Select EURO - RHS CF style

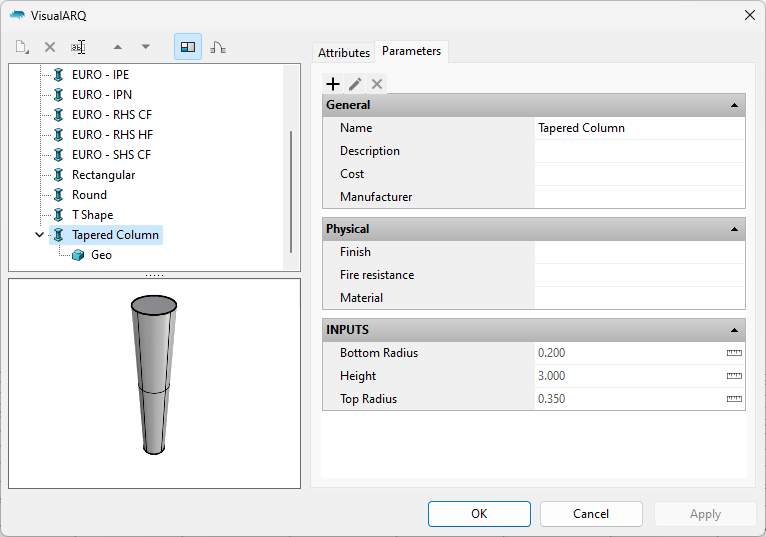(112, 115)
